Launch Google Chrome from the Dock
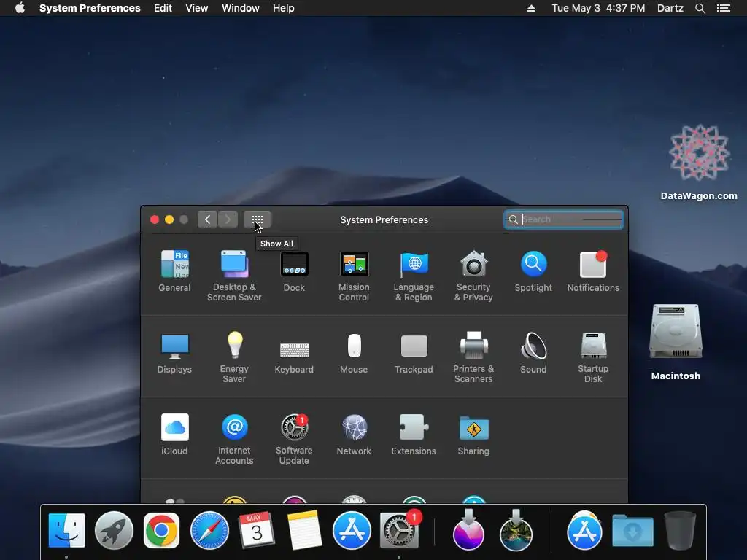 pos(161,530)
